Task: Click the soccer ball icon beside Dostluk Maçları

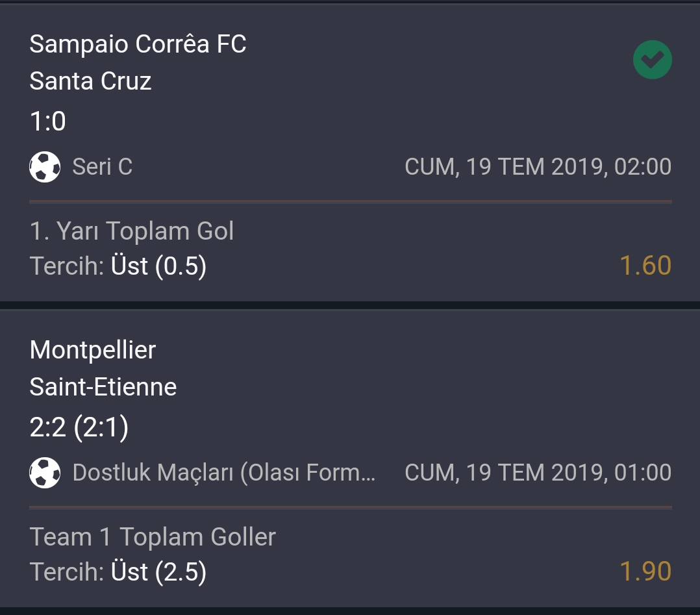Action: [45, 473]
